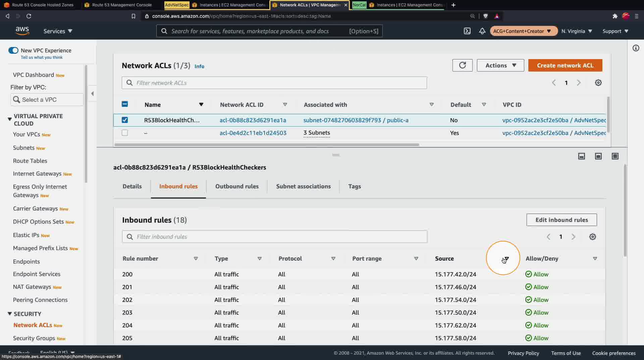Click the zoom magnifier in address bar

coord(472,16)
